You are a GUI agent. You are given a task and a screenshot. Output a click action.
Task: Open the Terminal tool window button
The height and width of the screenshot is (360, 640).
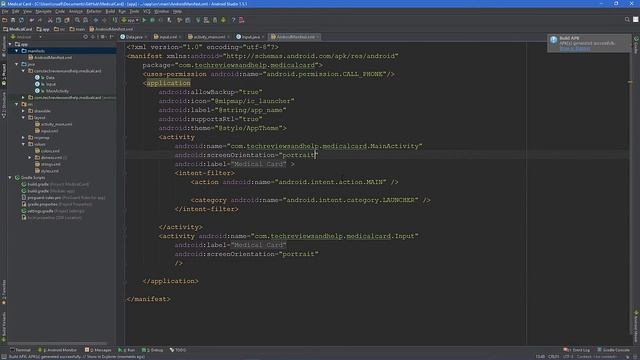[x=20, y=350]
